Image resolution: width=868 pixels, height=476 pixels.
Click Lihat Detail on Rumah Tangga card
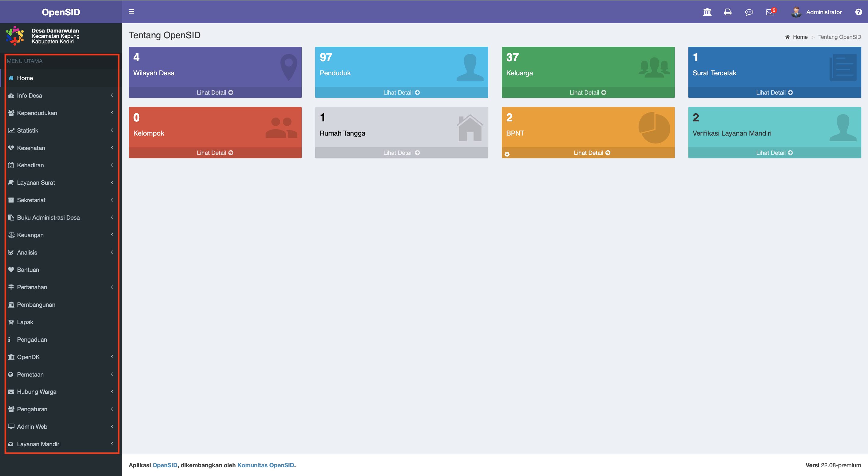[x=401, y=153]
